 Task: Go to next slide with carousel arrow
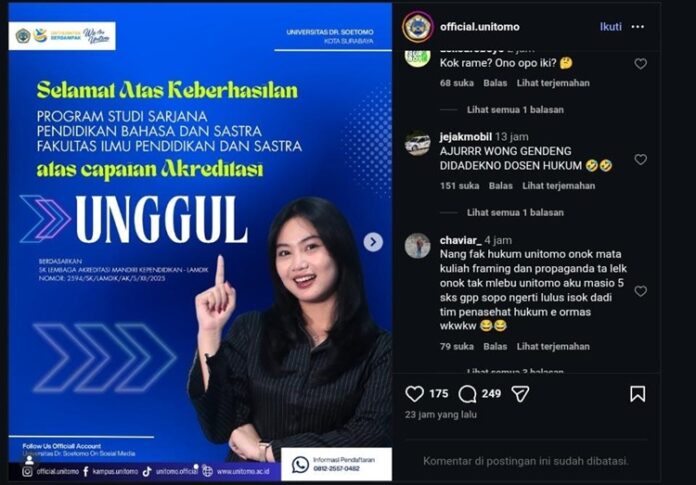tap(373, 242)
